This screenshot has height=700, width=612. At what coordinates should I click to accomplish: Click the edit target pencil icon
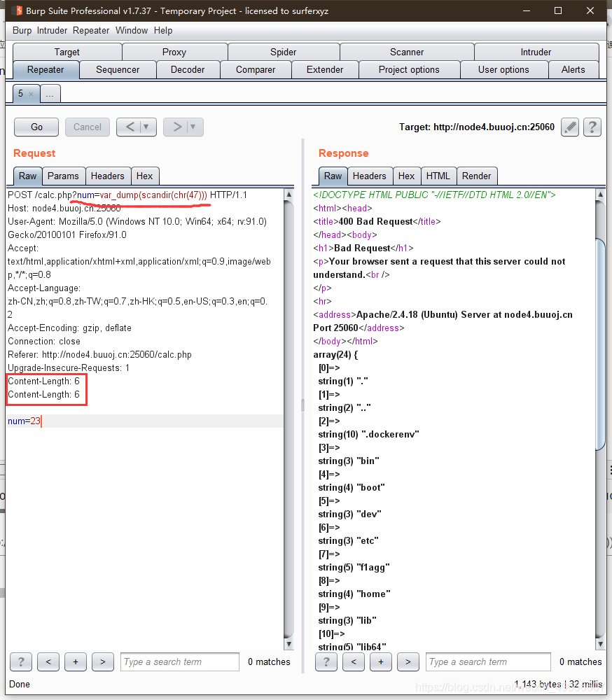coord(569,127)
